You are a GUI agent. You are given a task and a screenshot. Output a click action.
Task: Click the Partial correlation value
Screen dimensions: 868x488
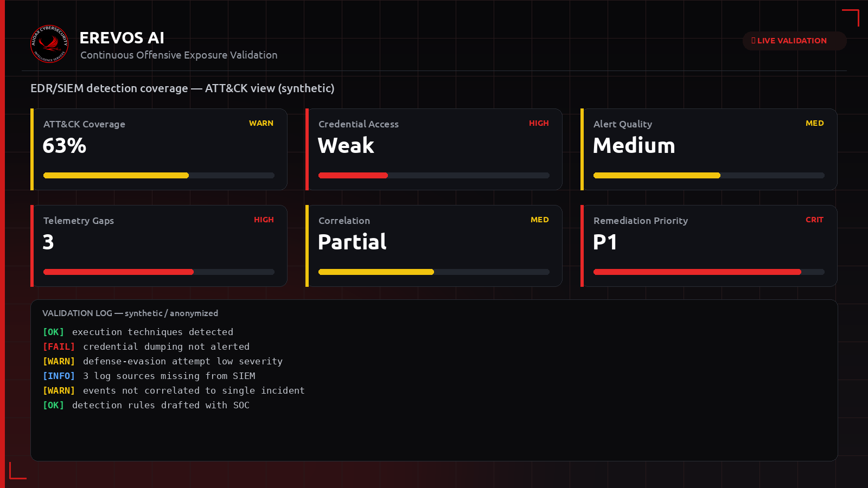352,242
